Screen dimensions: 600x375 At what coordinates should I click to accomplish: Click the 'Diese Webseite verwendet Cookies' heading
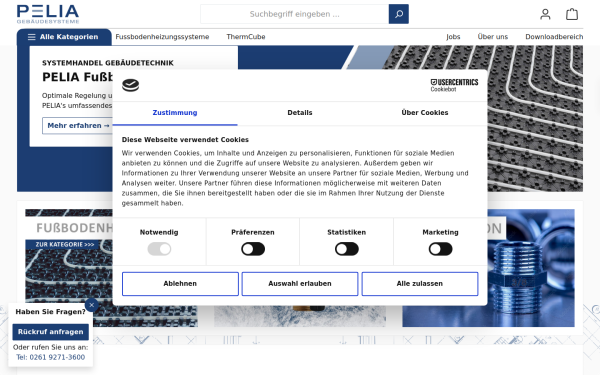coord(185,140)
